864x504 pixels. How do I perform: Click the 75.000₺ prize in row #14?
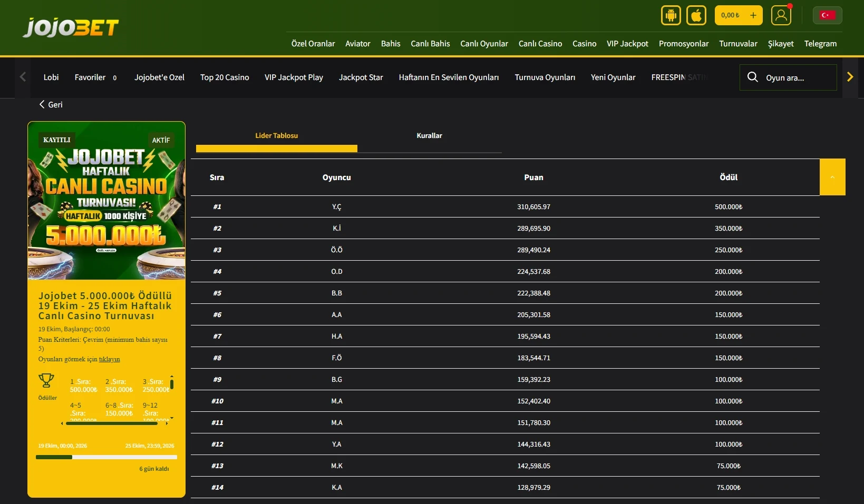[729, 487]
